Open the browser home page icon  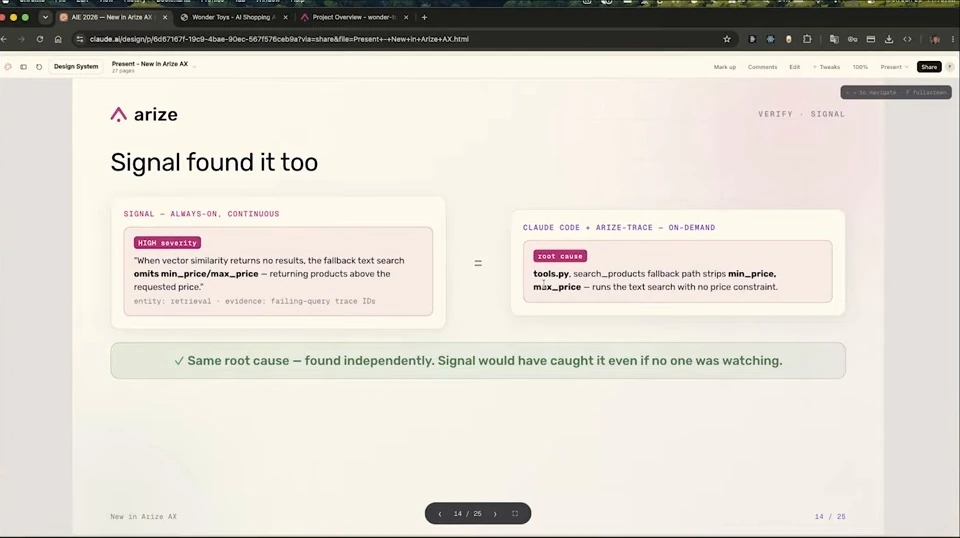point(58,39)
